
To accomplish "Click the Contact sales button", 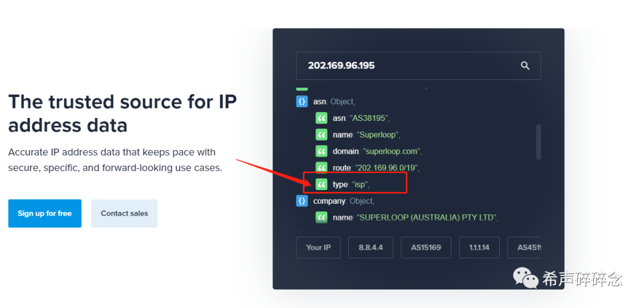I will click(125, 213).
